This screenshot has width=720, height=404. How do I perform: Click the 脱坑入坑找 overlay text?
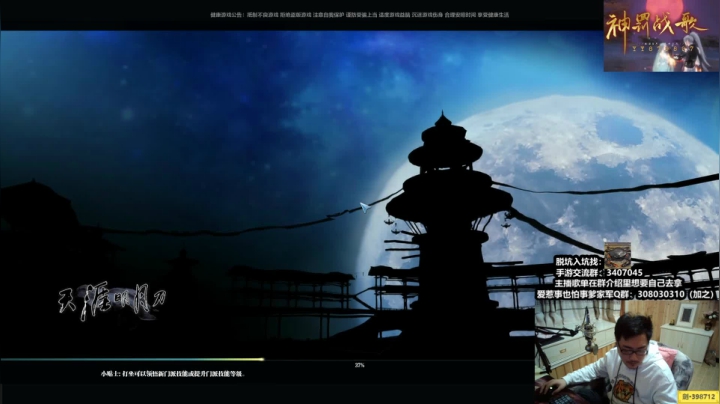pos(578,262)
